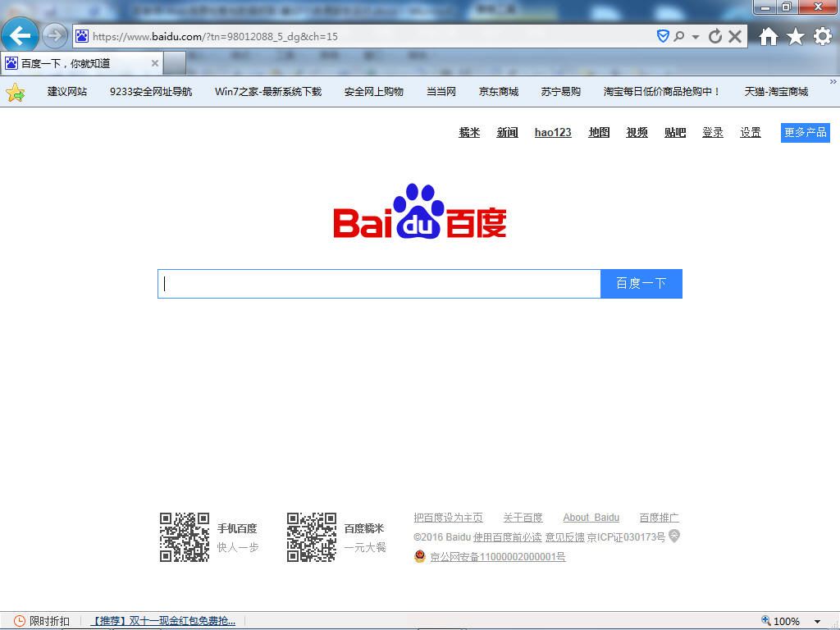Click the 使用百度前必读 link

coord(507,536)
